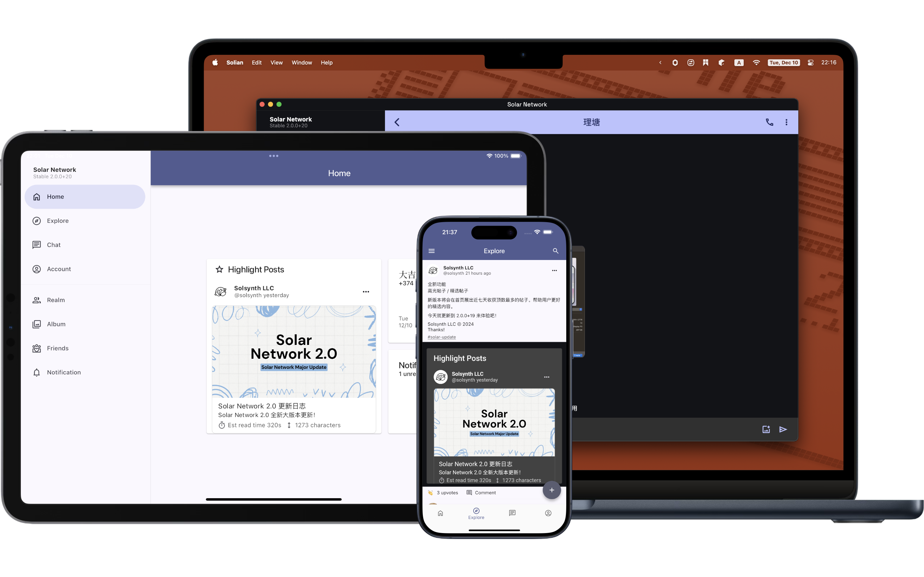Toggle the Highlight Posts star icon
Image resolution: width=924 pixels, height=577 pixels.
point(219,269)
